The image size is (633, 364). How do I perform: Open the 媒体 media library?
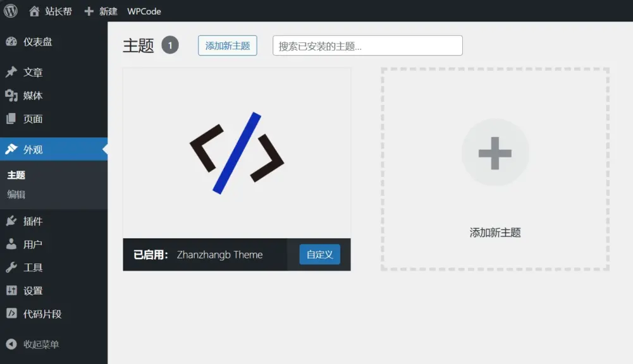point(33,95)
